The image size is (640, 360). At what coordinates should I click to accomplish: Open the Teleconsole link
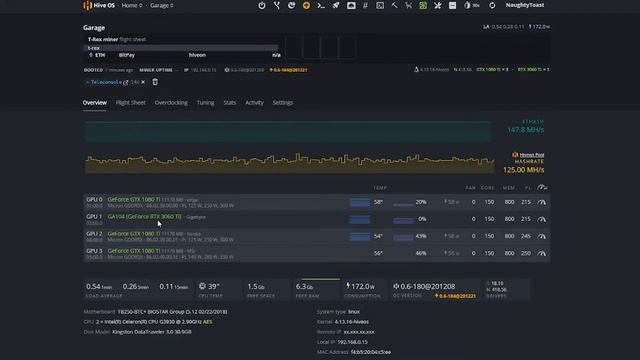[106, 82]
